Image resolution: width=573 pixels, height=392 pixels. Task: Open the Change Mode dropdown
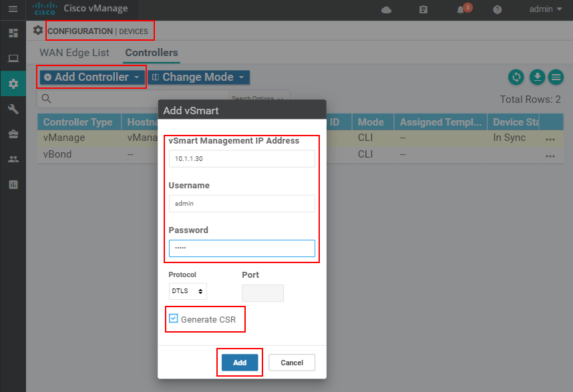198,77
